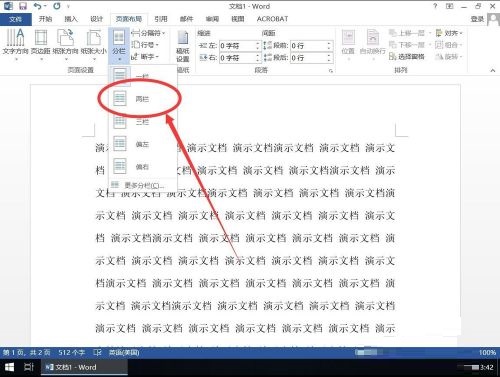Screen dimensions: 500x377
Task: Open Ribbon Display Options icon
Action: (x=450, y=6)
